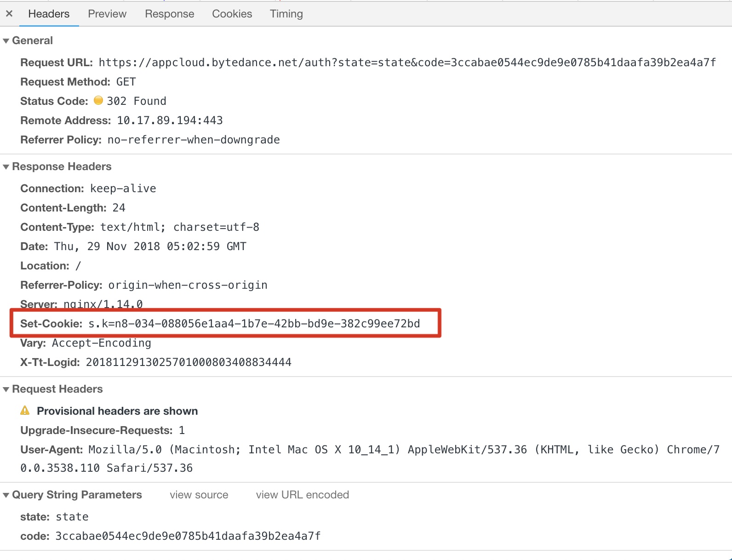732x560 pixels.
Task: Show the Timing tab
Action: tap(286, 14)
